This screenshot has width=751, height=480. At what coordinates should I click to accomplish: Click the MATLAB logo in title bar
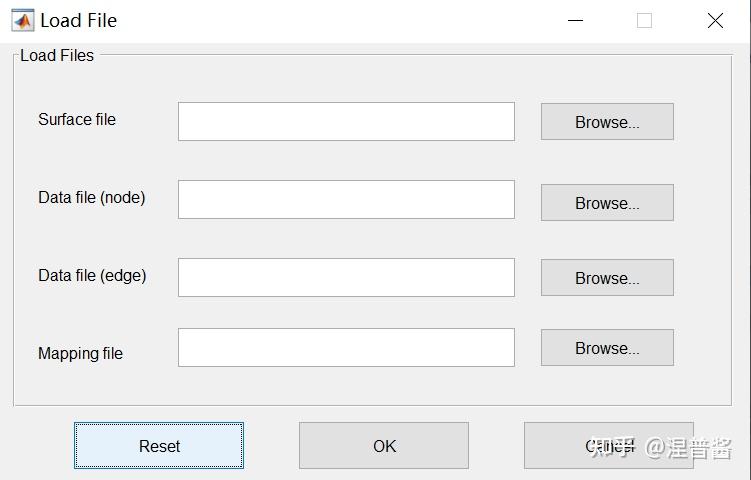[22, 20]
